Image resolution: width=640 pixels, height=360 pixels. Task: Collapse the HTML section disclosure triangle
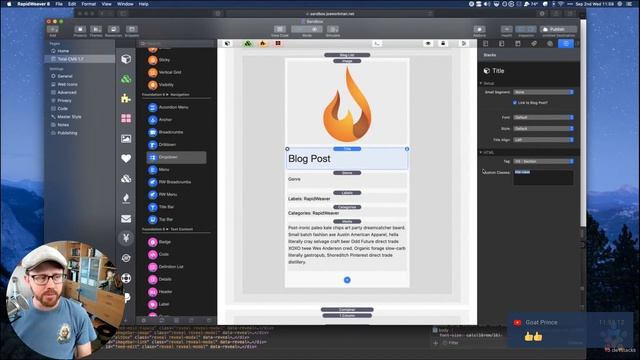481,152
